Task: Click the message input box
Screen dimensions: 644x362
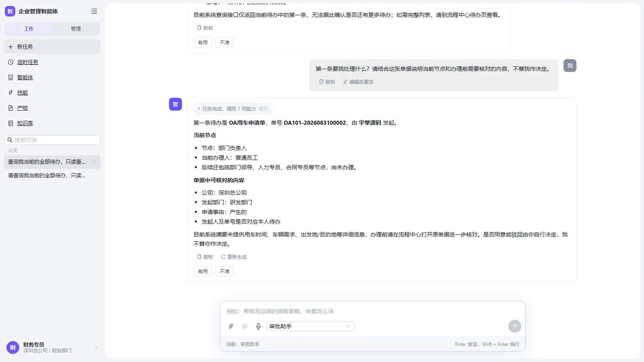Action: tap(372, 311)
